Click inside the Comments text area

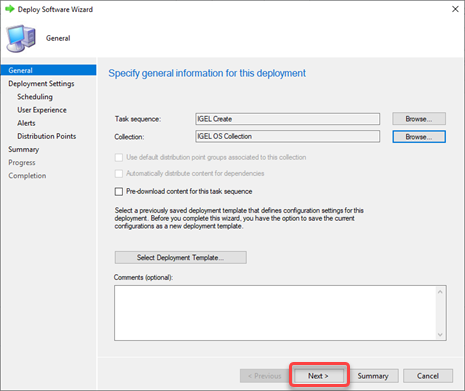coord(275,313)
